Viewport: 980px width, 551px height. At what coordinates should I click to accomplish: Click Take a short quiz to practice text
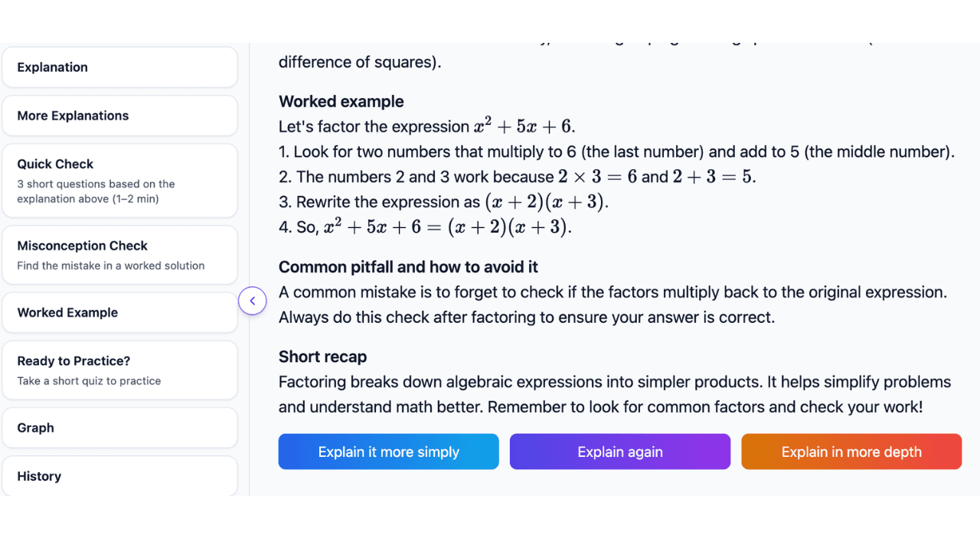(90, 380)
